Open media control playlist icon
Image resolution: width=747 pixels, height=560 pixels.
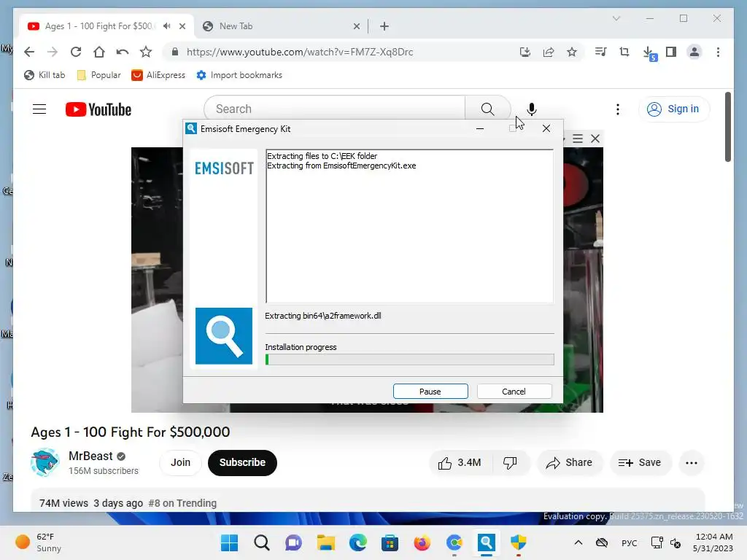[601, 52]
